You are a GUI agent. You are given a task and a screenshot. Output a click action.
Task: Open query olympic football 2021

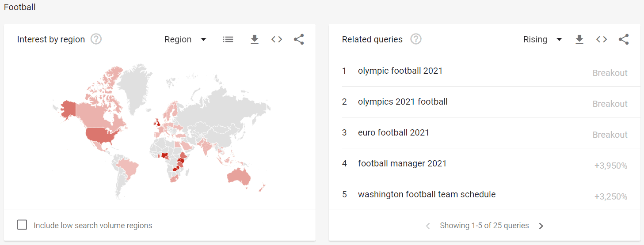(x=400, y=71)
